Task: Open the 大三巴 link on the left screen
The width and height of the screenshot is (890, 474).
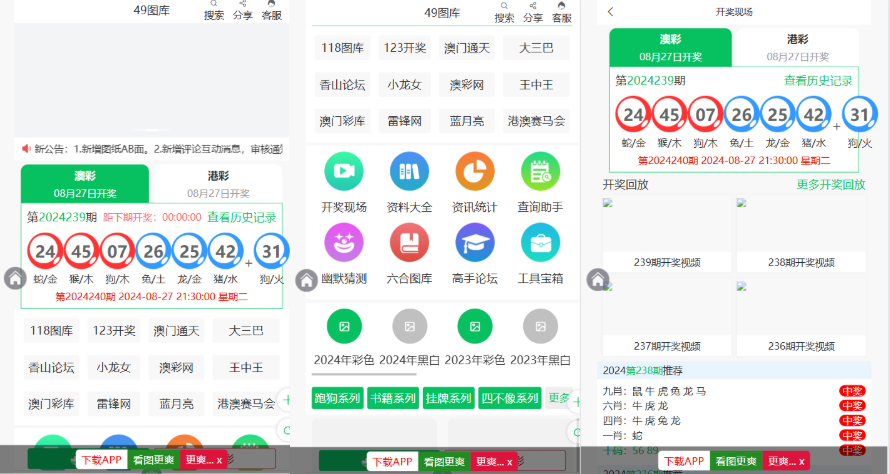Action: coord(246,330)
